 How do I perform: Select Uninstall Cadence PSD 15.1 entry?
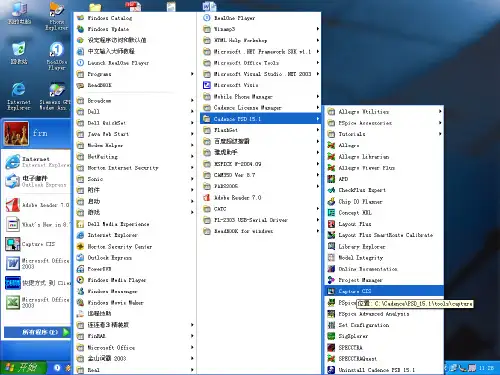tap(384, 370)
